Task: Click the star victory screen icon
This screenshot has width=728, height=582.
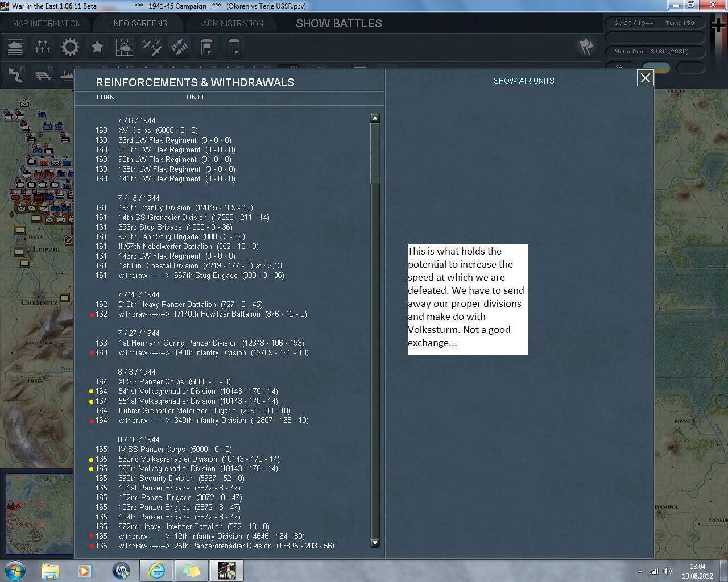Action: tap(97, 47)
